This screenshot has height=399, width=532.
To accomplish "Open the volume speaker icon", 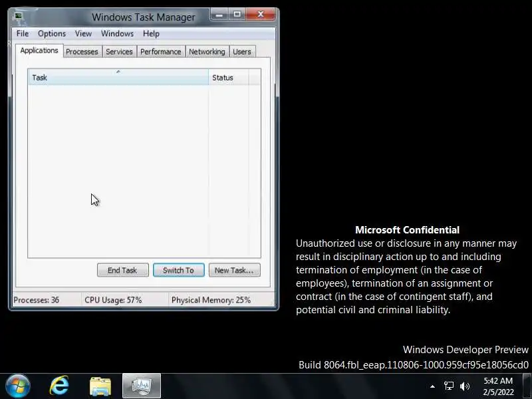I will pos(464,386).
